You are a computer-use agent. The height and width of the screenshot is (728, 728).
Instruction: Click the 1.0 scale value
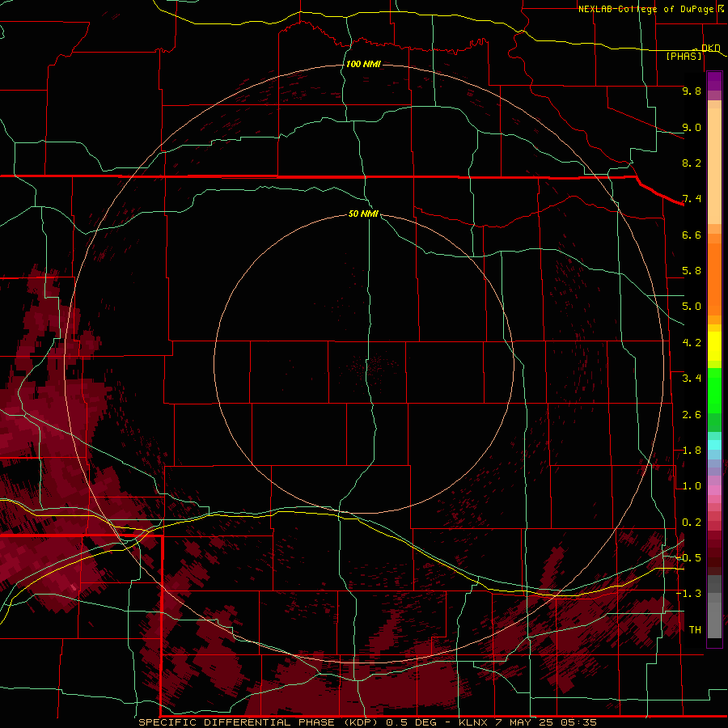pos(692,486)
